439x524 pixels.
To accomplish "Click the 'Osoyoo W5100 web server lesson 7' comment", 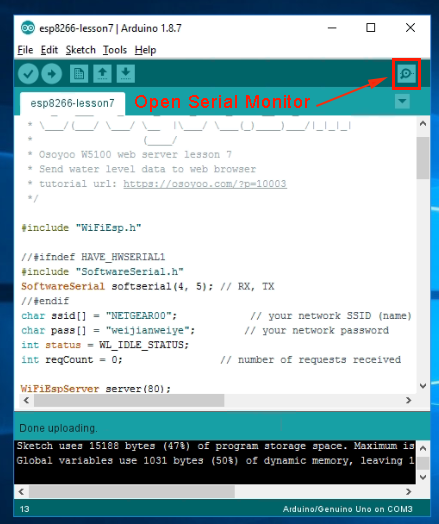I will 135,155.
